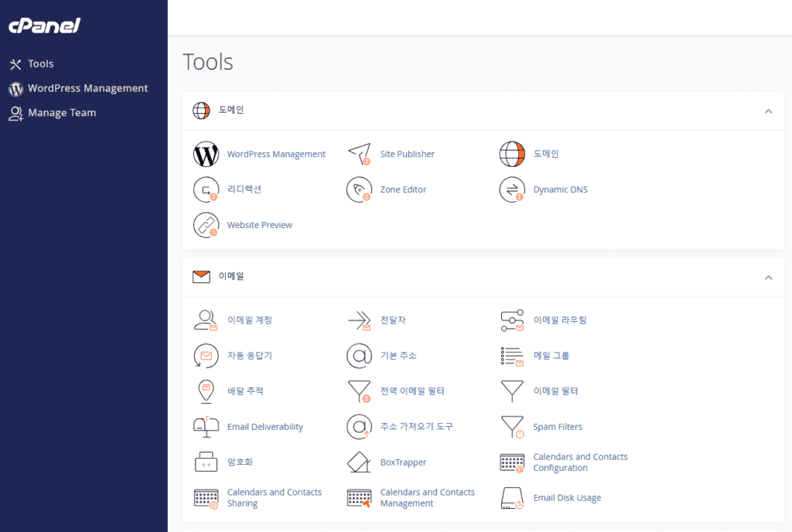The image size is (792, 532).
Task: Click the Website Preview link
Action: pyautogui.click(x=260, y=224)
